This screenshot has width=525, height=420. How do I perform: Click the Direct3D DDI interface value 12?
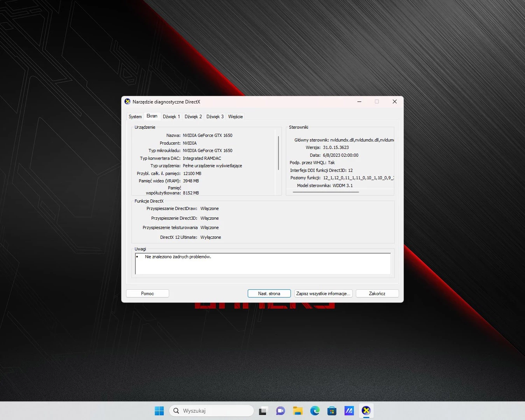(350, 170)
